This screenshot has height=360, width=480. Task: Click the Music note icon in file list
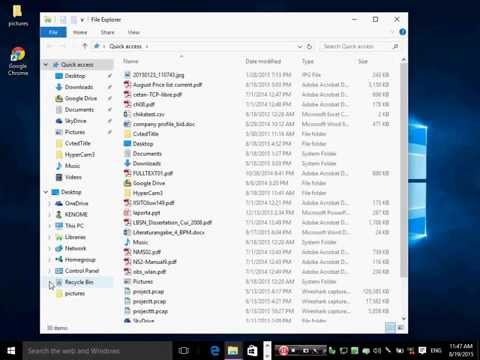[x=127, y=242]
